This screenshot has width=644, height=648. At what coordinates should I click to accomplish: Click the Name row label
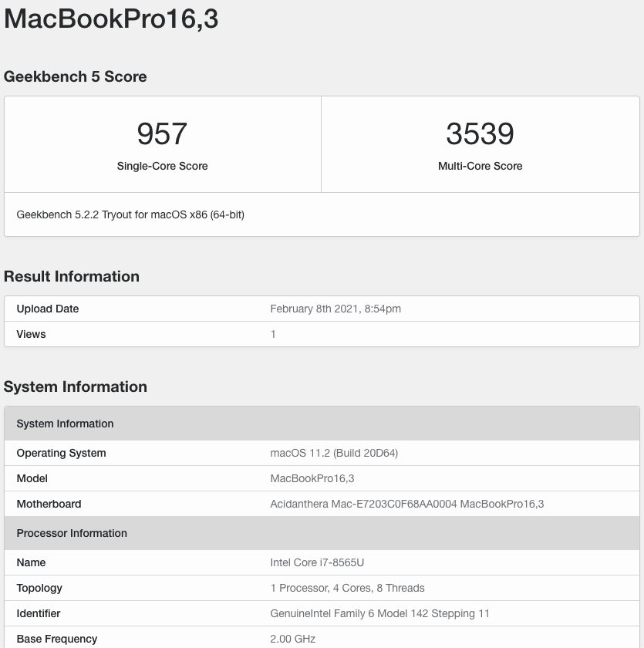31,562
